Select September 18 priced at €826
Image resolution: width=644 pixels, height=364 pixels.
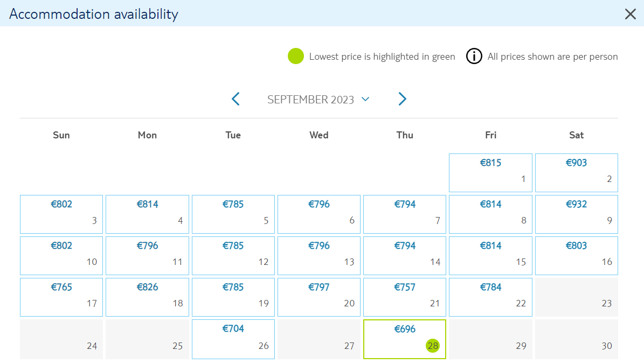[x=147, y=297]
